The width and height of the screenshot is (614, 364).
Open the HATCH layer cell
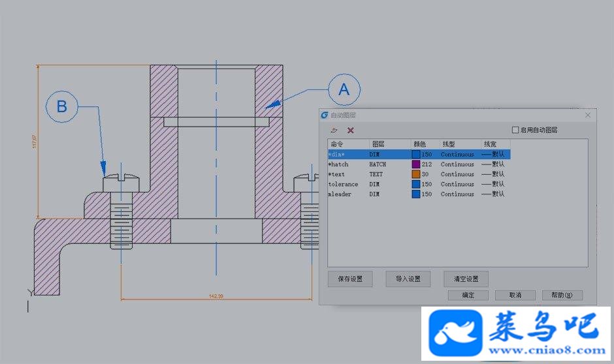[x=378, y=164]
